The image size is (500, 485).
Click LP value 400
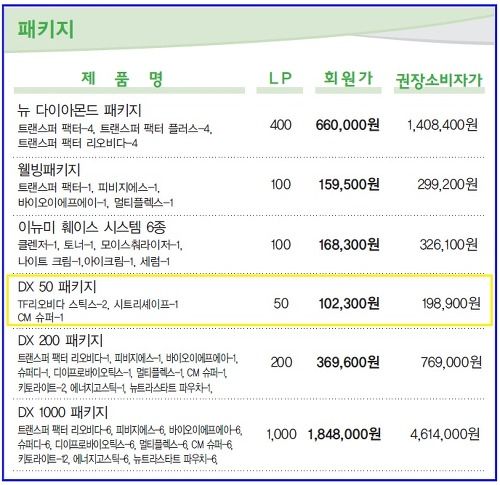click(281, 125)
